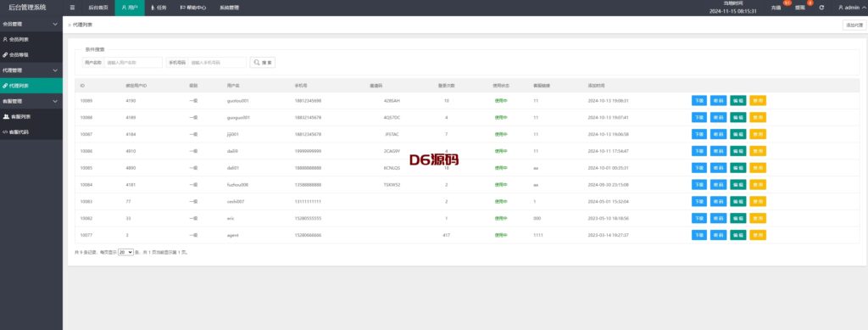Open the 提现 notification with badge
This screenshot has width=868, height=330.
click(x=800, y=8)
